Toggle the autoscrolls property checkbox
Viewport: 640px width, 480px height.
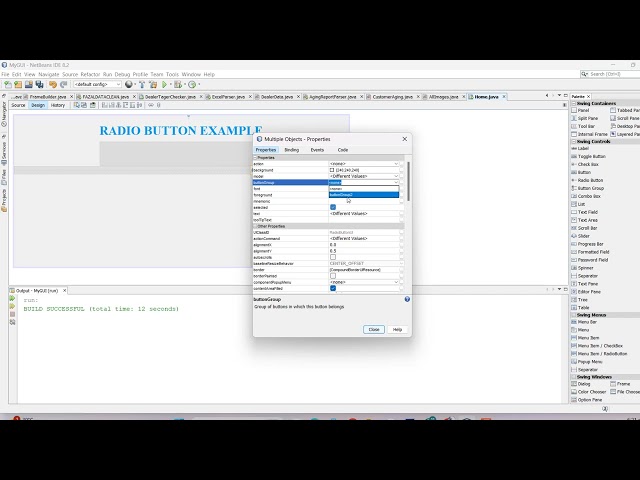[x=333, y=257]
